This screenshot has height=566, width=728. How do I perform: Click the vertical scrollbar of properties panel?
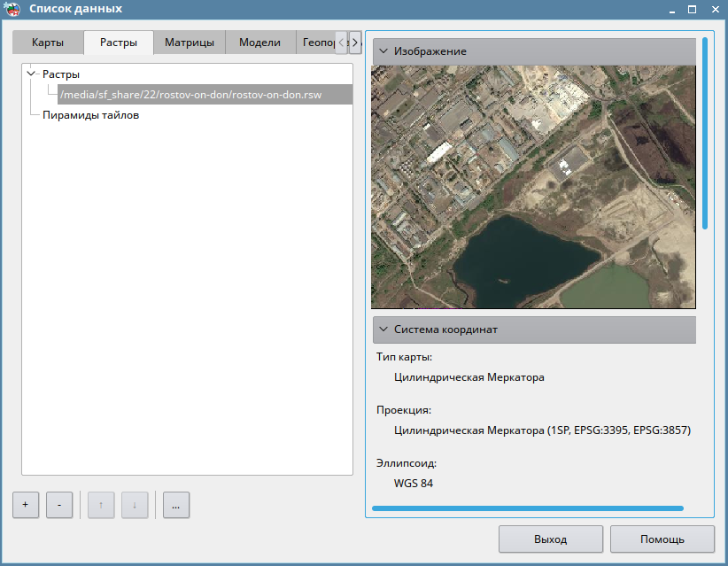[x=705, y=133]
